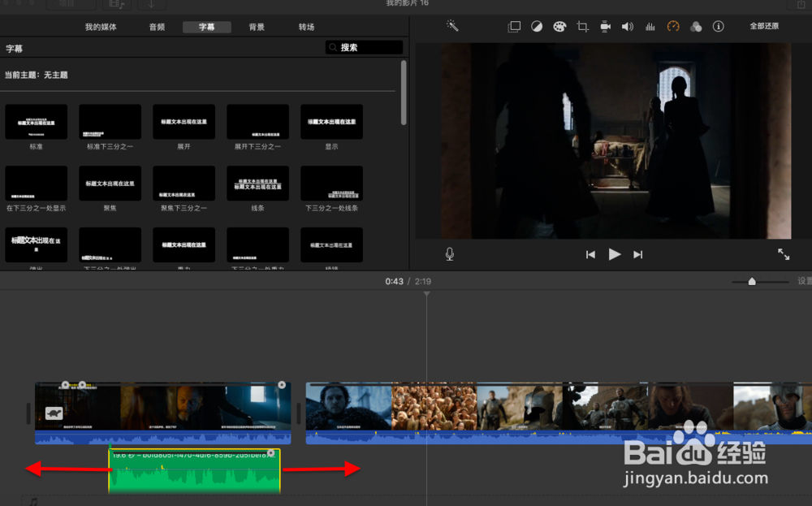
Task: Select the 在下三分之一处显示 title thumbnail
Action: (37, 184)
